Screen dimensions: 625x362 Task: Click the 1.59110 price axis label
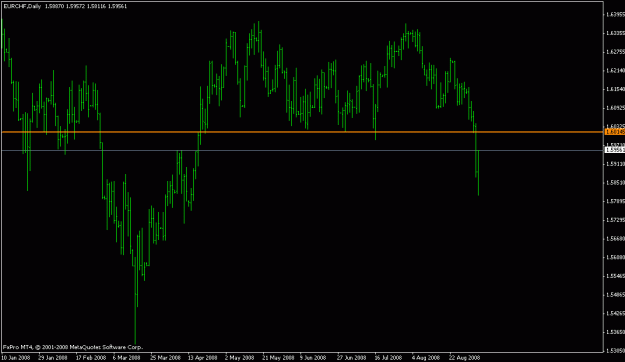pyautogui.click(x=615, y=164)
